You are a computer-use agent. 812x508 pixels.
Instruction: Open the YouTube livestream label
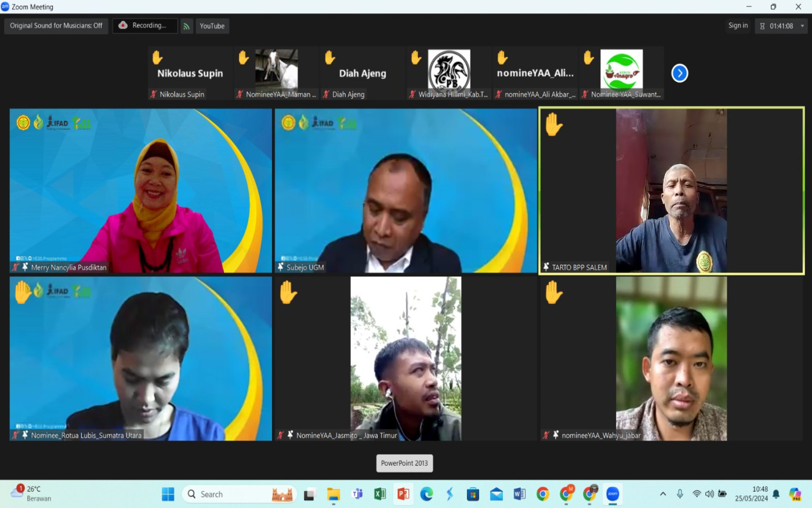(212, 26)
